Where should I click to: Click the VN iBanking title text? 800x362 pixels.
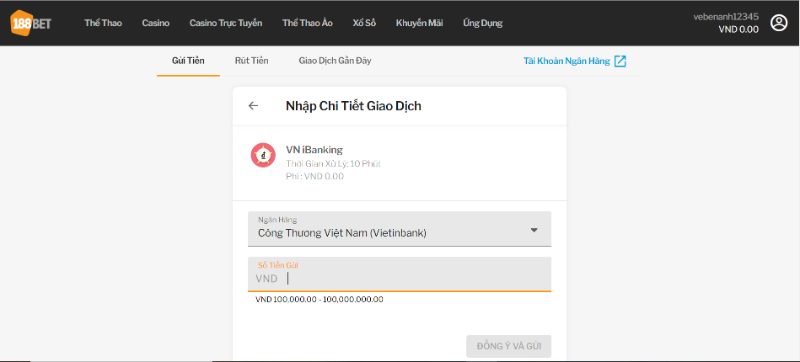[x=314, y=150]
